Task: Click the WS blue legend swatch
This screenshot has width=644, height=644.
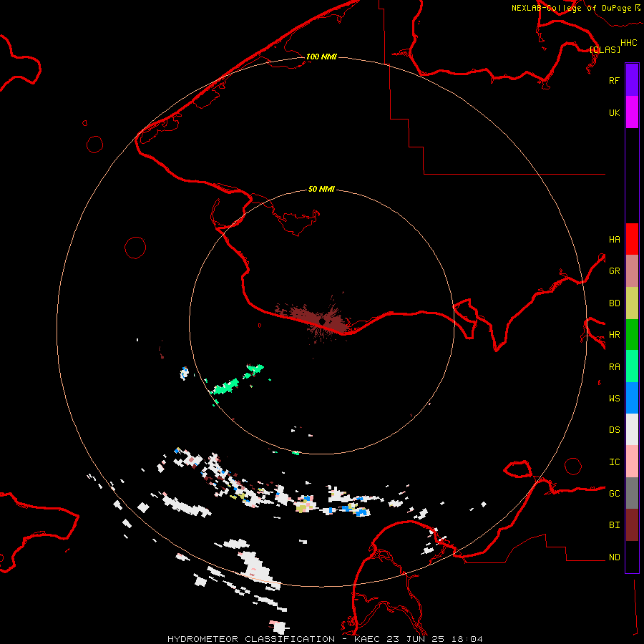Action: click(x=632, y=398)
